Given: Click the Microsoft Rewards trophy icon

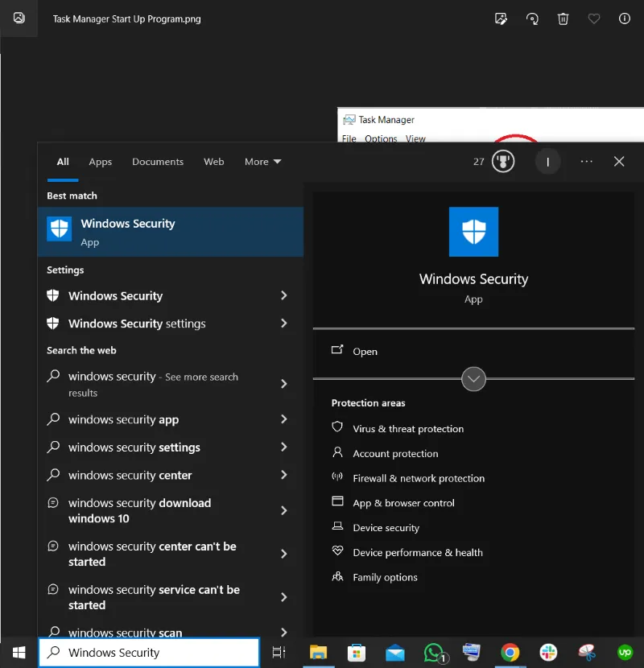Looking at the screenshot, I should point(503,162).
